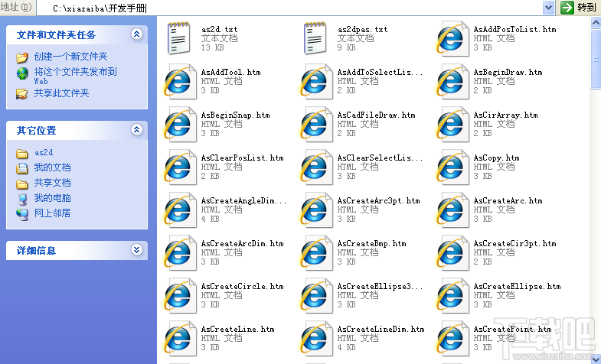This screenshot has width=601, height=364.
Task: Click the scrollbar up arrow
Action: tap(596, 22)
